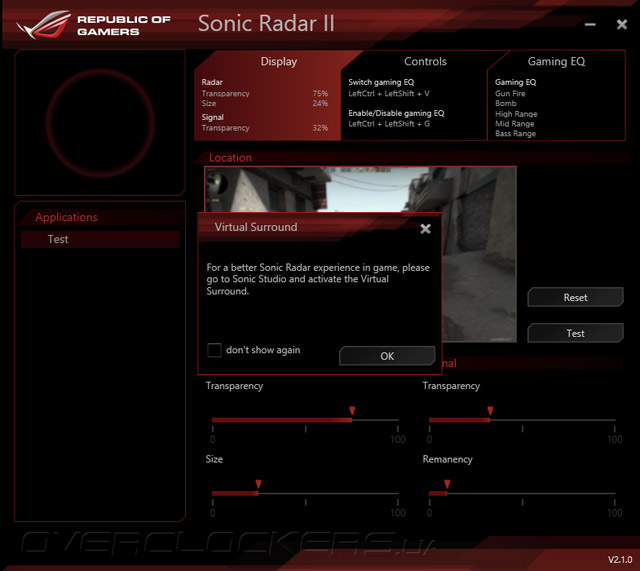
Task: Click the Bomb EQ entry
Action: (x=506, y=104)
